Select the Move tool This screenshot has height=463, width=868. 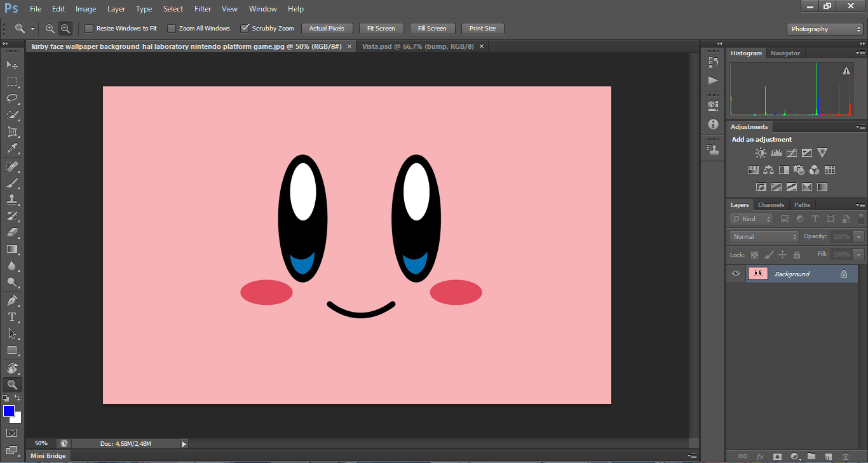tap(12, 65)
